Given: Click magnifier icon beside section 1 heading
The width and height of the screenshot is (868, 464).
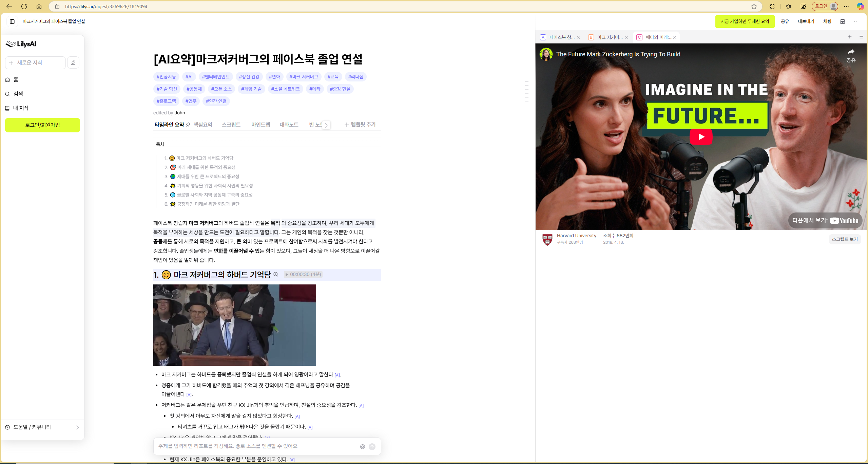Looking at the screenshot, I should tap(276, 275).
